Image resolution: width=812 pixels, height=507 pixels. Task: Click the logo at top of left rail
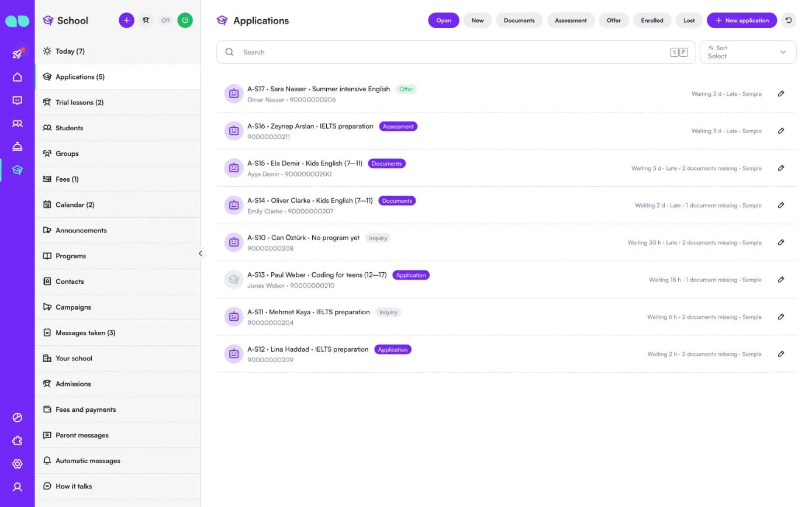[x=17, y=21]
